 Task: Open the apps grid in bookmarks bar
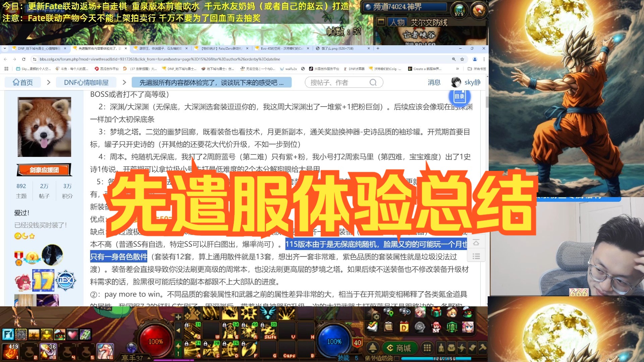pos(6,69)
